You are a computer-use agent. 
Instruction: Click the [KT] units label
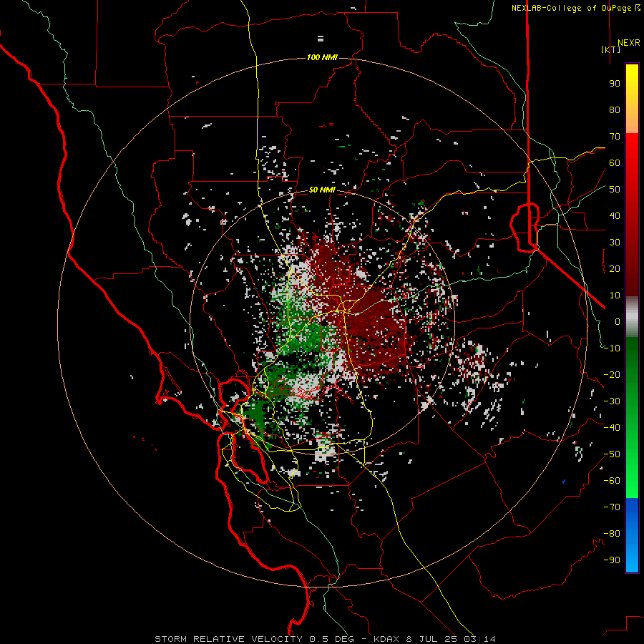611,49
